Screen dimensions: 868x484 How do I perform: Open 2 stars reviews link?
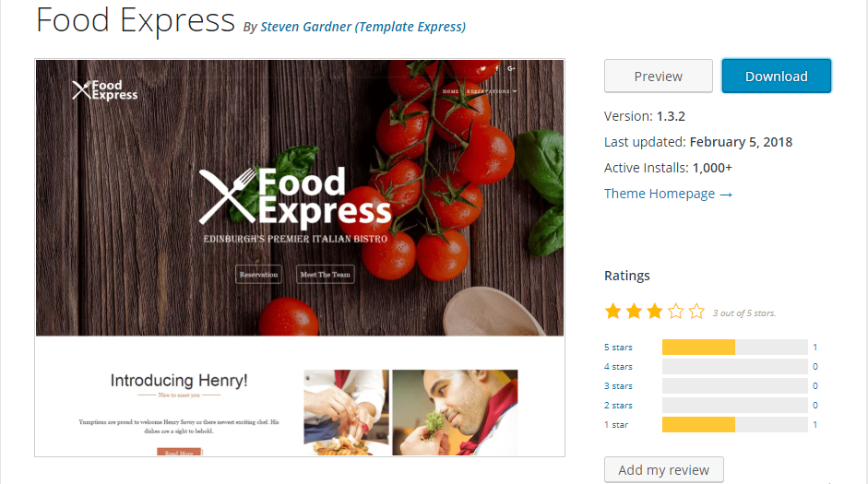point(618,406)
